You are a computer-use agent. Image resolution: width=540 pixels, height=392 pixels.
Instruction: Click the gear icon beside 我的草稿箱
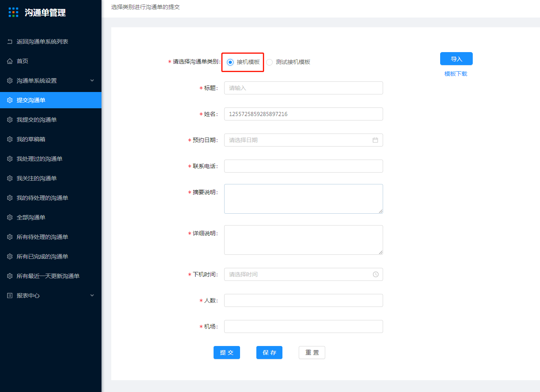10,139
